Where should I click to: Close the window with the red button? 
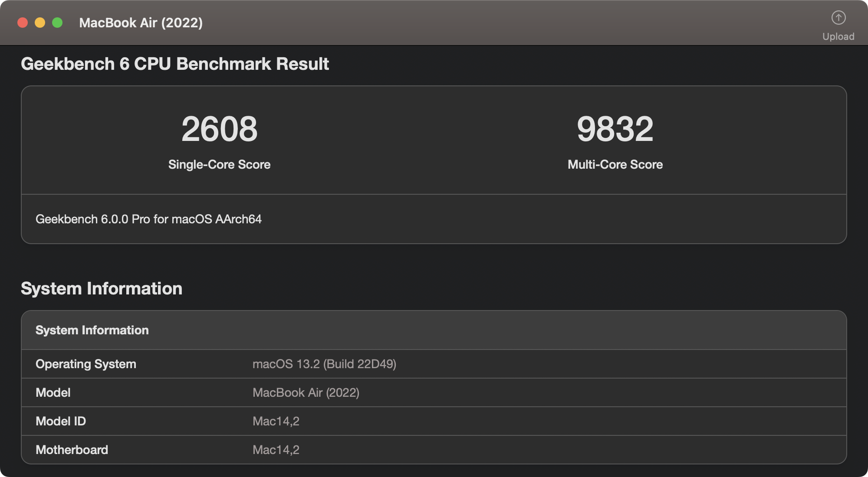pyautogui.click(x=23, y=23)
